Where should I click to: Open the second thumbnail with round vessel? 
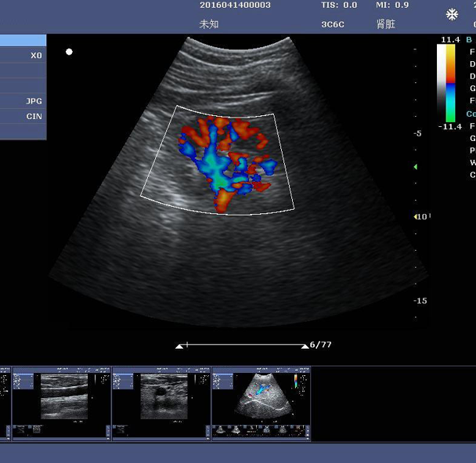[162, 402]
